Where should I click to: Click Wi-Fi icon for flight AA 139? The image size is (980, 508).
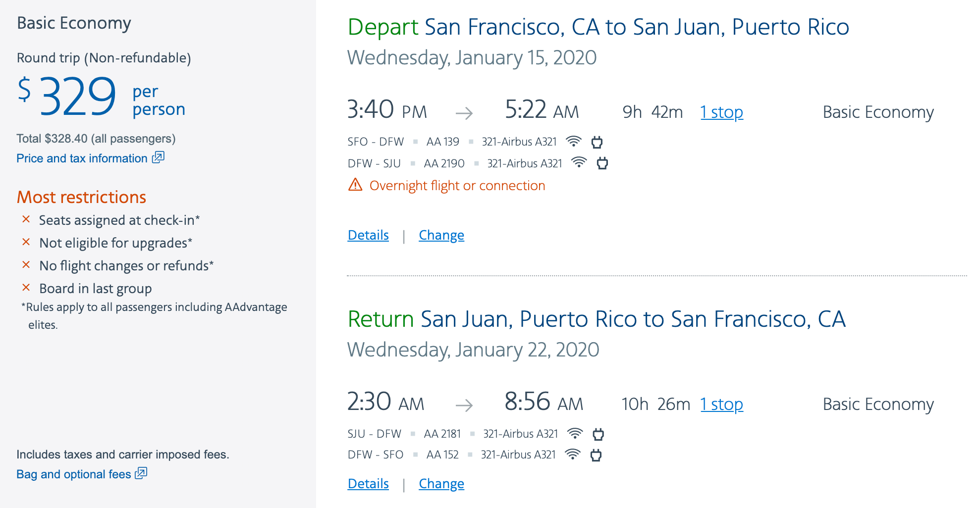click(573, 142)
